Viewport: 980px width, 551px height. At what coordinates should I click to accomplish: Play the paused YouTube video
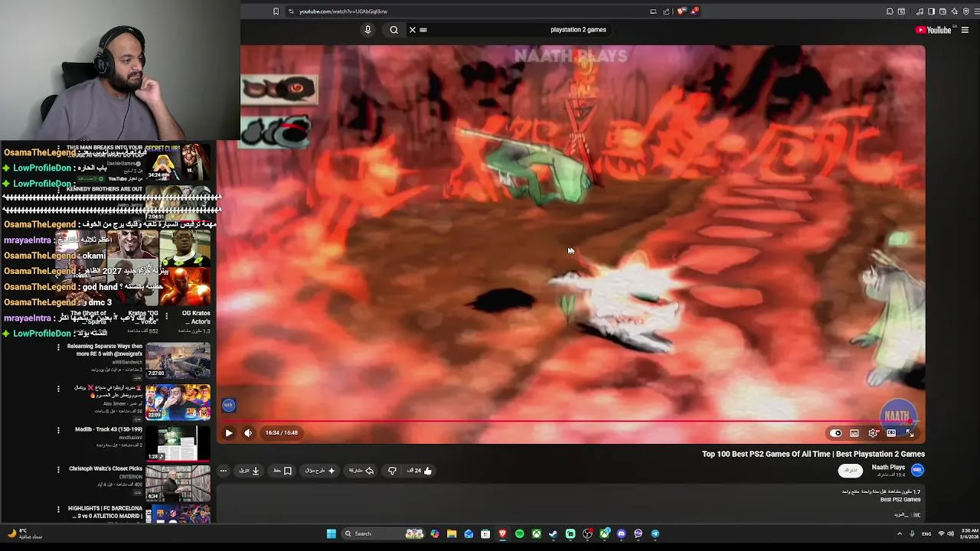(x=228, y=433)
